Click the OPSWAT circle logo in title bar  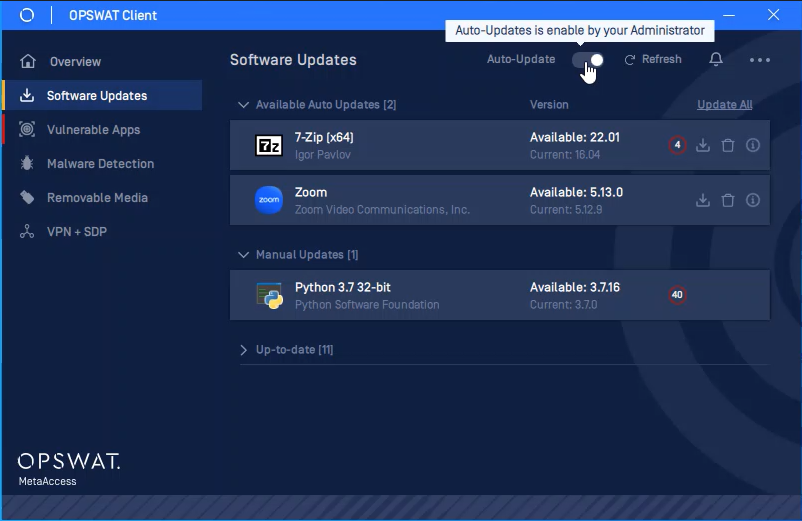pyautogui.click(x=27, y=15)
